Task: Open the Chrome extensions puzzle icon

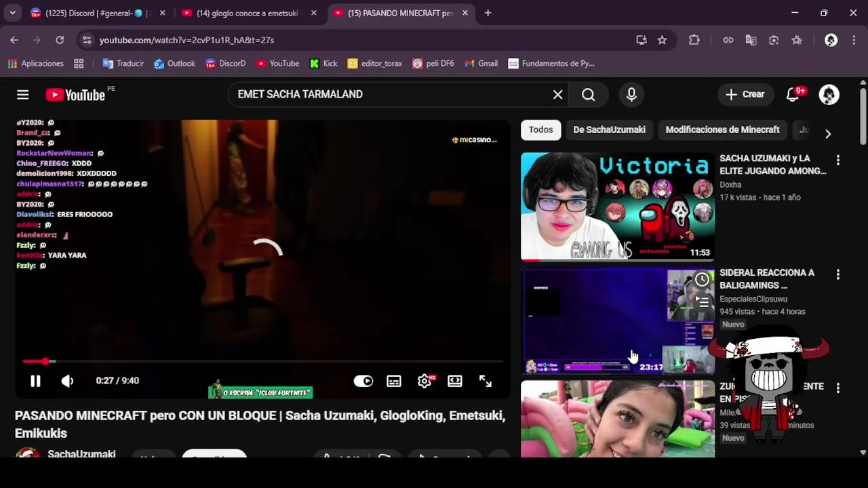Action: (694, 40)
